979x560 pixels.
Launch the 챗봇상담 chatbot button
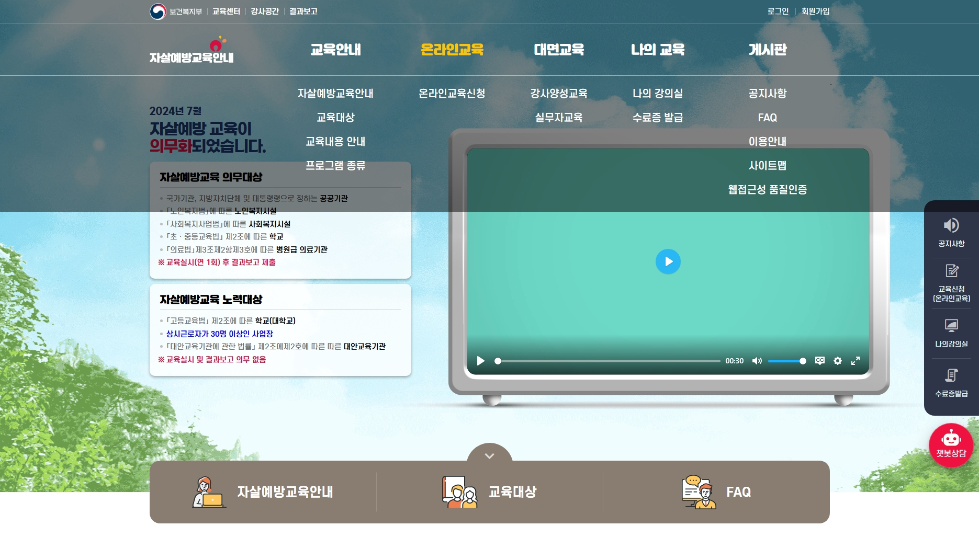coord(951,445)
